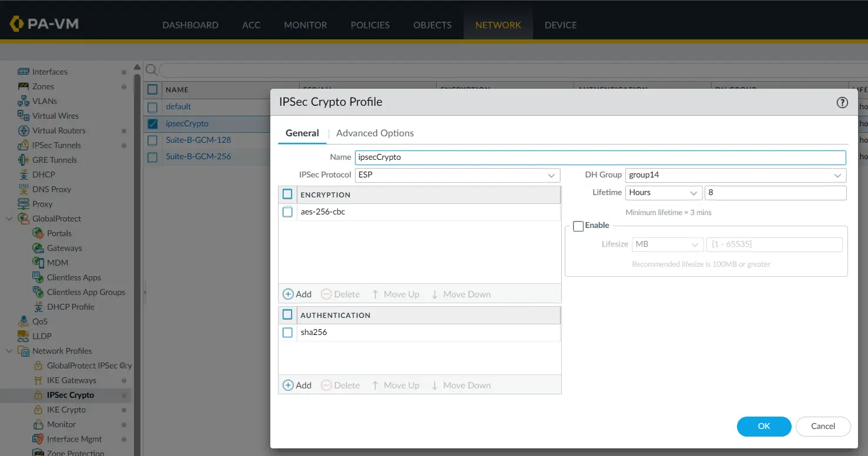Click the Clientless Apps icon
Screen dimensions: 868x456
click(x=38, y=277)
